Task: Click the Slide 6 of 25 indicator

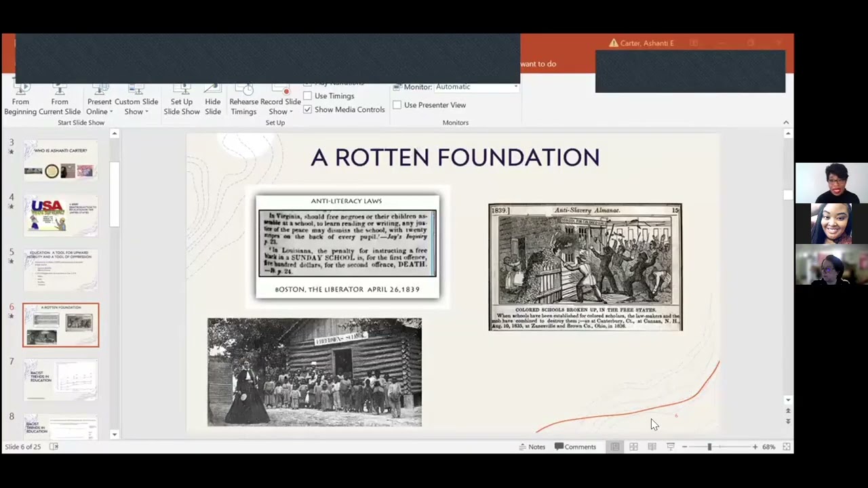Action: click(23, 447)
